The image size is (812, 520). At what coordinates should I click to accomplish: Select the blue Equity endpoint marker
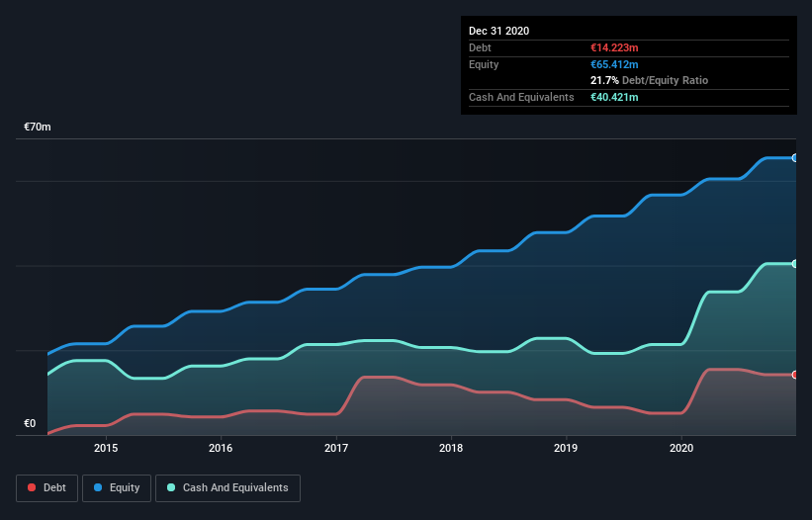[x=794, y=158]
